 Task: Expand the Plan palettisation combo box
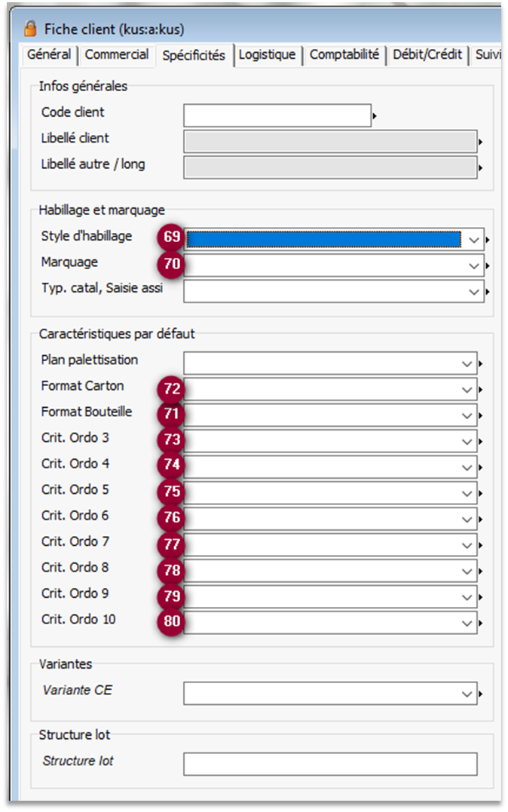(x=467, y=363)
